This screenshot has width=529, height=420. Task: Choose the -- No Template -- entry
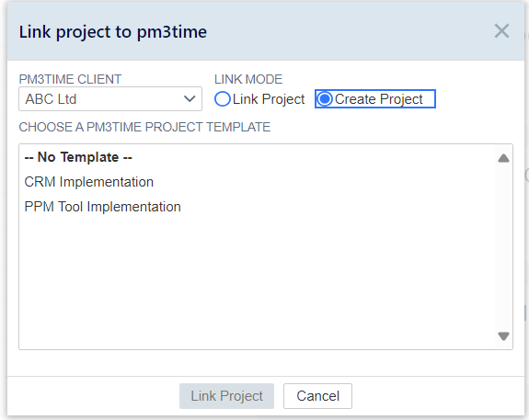click(78, 157)
